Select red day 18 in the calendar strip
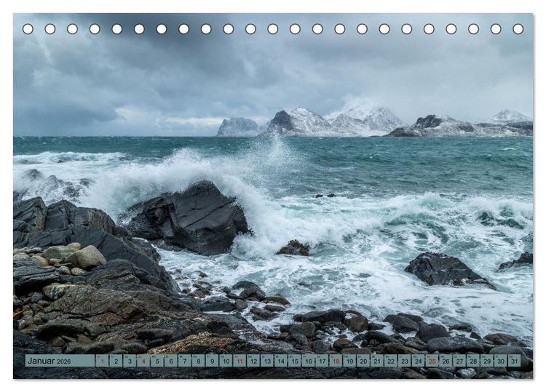The height and width of the screenshot is (392, 546). (336, 361)
